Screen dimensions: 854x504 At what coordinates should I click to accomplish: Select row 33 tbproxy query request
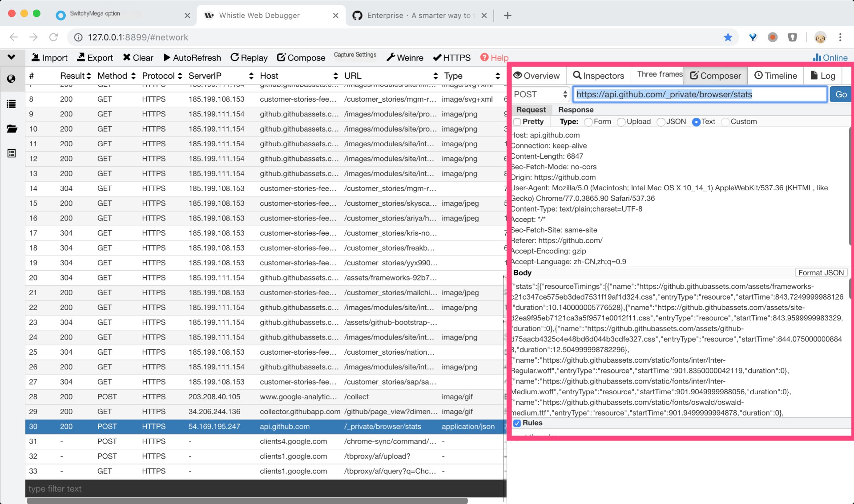click(266, 471)
